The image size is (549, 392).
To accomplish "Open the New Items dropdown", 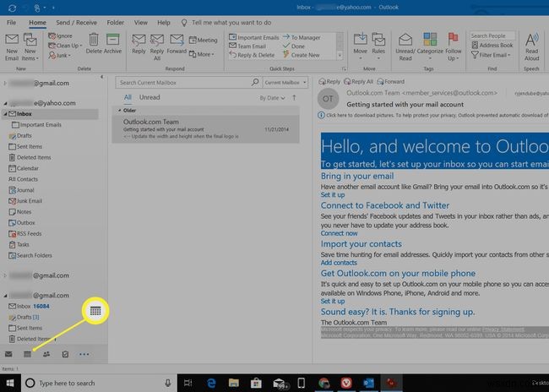I will point(30,47).
